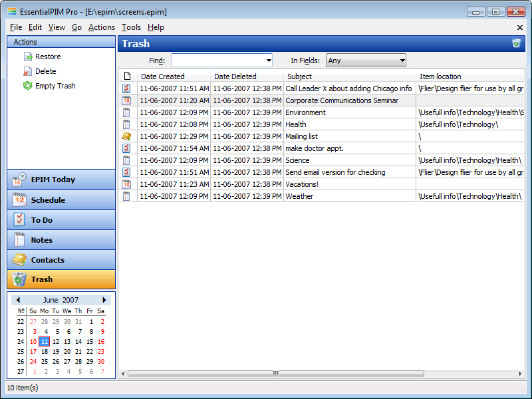Screen dimensions: 532x399
Task: Click the Actions panel header
Action: click(61, 42)
